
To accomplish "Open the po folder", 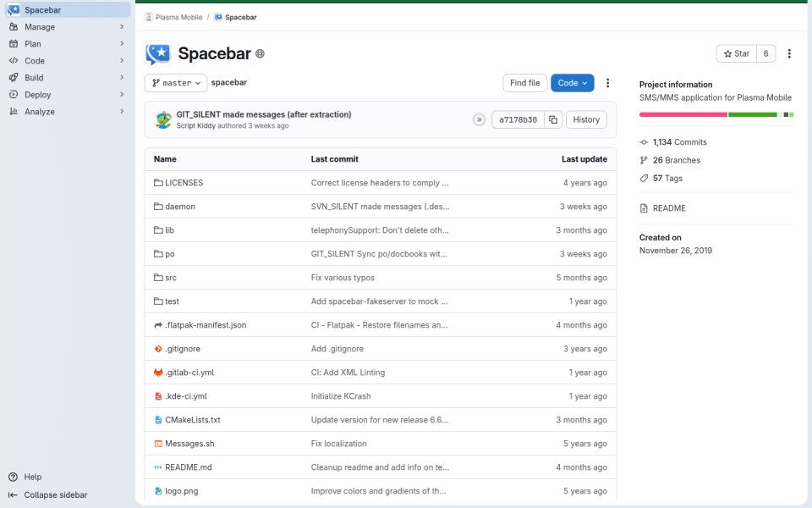I will [170, 254].
